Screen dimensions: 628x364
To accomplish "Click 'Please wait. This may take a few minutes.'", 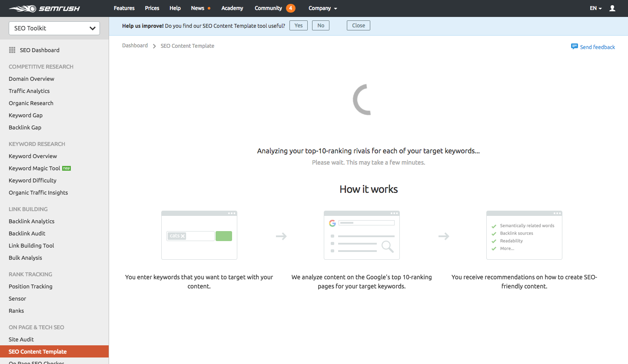I will click(369, 162).
